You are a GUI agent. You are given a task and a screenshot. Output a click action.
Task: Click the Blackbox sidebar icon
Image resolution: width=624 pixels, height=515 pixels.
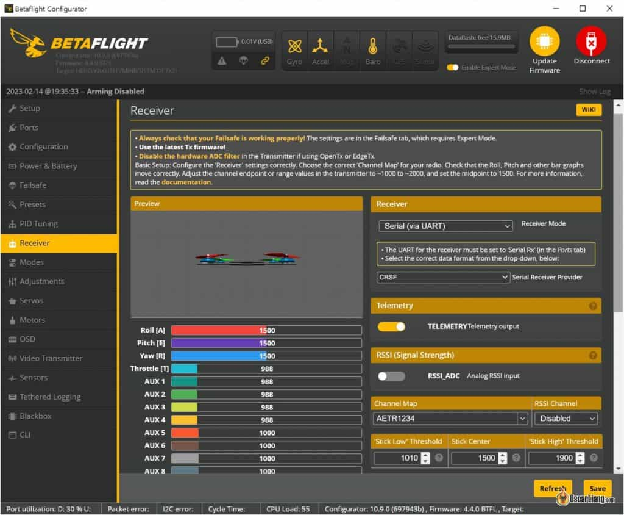(x=12, y=416)
